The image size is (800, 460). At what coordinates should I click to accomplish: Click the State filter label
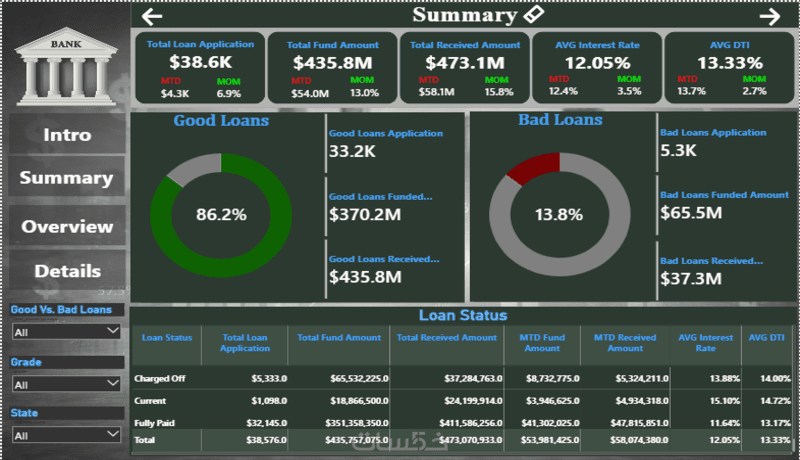point(24,413)
